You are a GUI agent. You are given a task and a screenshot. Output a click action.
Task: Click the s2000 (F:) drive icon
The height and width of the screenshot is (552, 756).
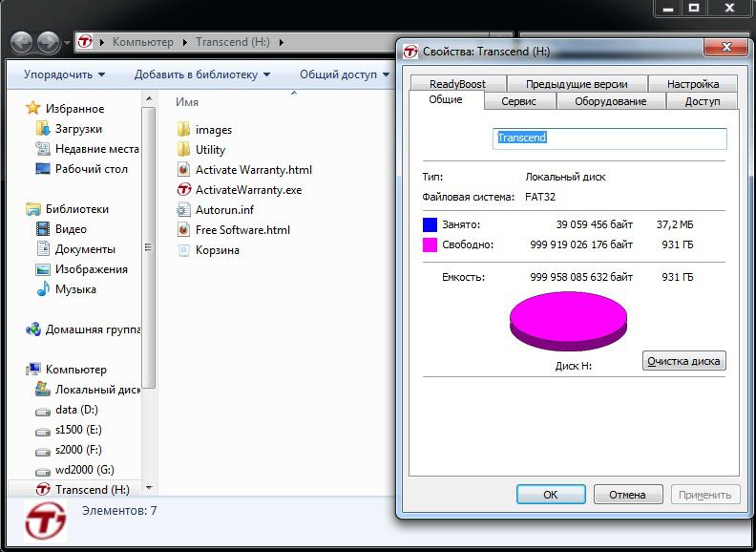42,452
